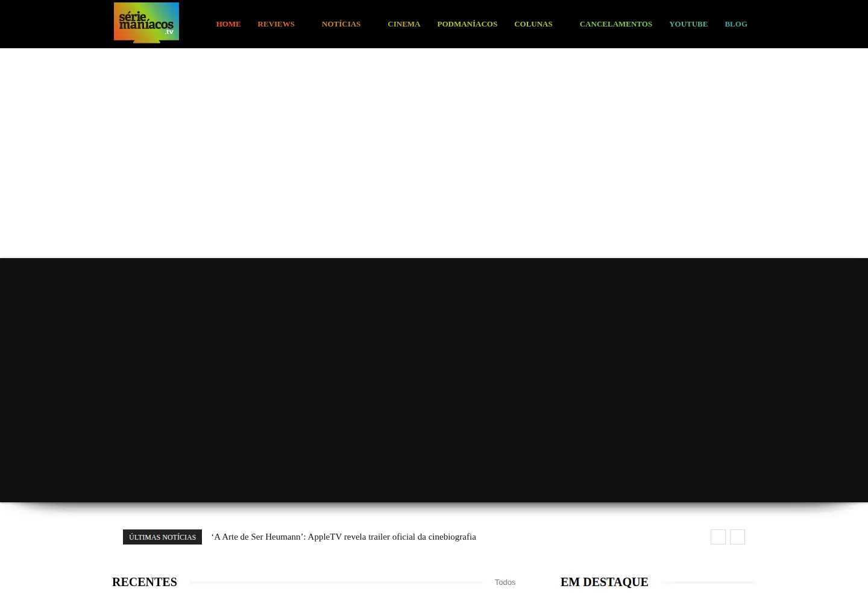Open the Cancelamentos page

point(616,24)
